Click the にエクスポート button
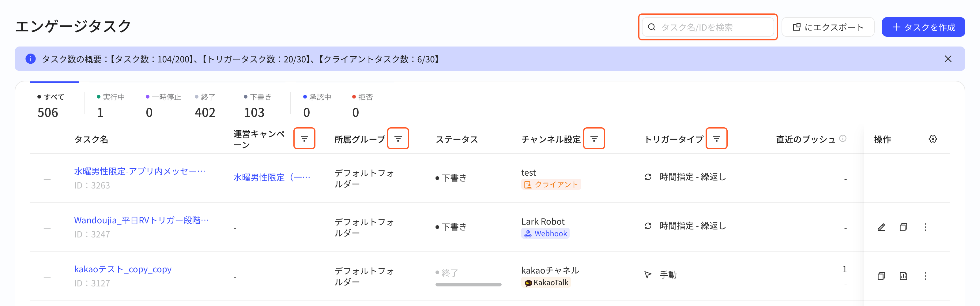 tap(827, 27)
